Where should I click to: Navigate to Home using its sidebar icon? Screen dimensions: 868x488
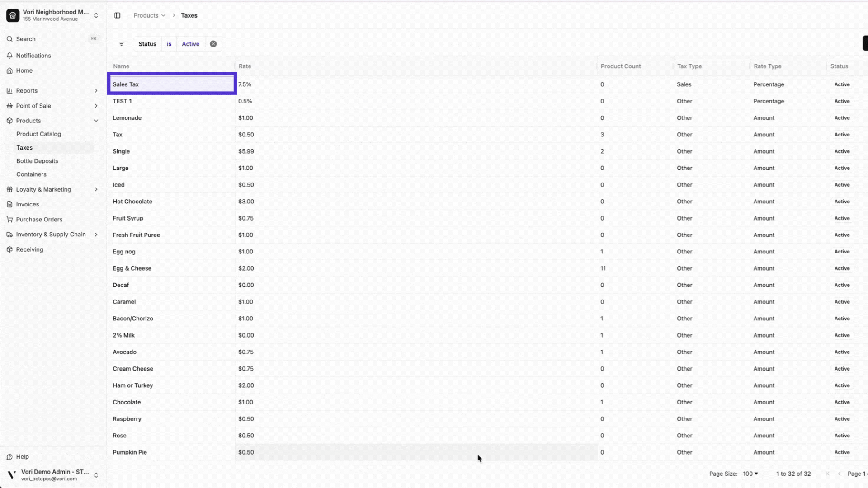[9, 70]
